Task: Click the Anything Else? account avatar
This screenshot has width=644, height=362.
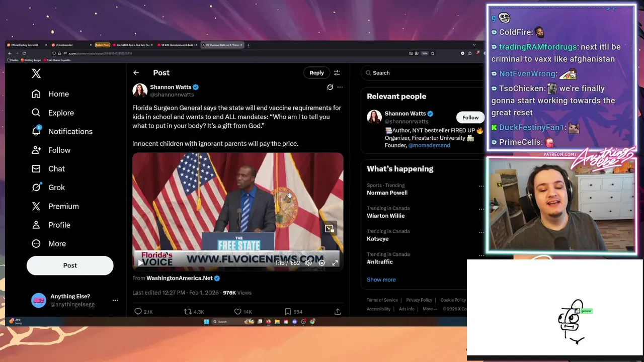Action: 39,300
